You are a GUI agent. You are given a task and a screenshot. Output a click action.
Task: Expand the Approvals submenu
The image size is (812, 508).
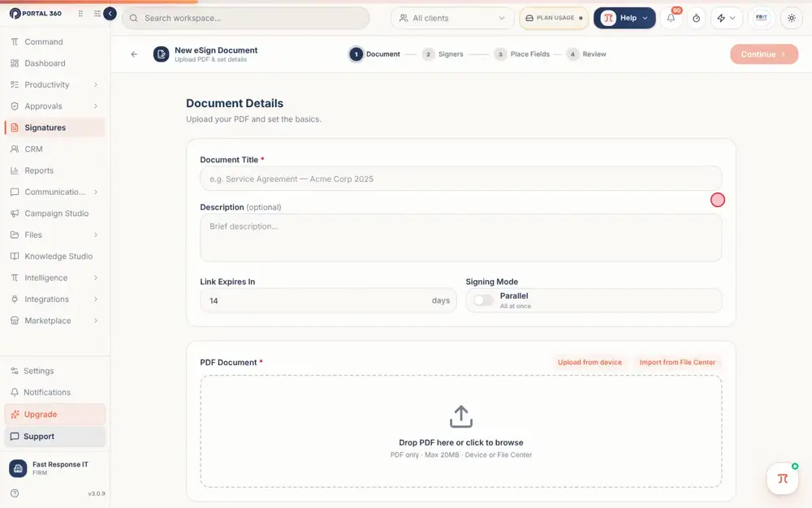(96, 106)
